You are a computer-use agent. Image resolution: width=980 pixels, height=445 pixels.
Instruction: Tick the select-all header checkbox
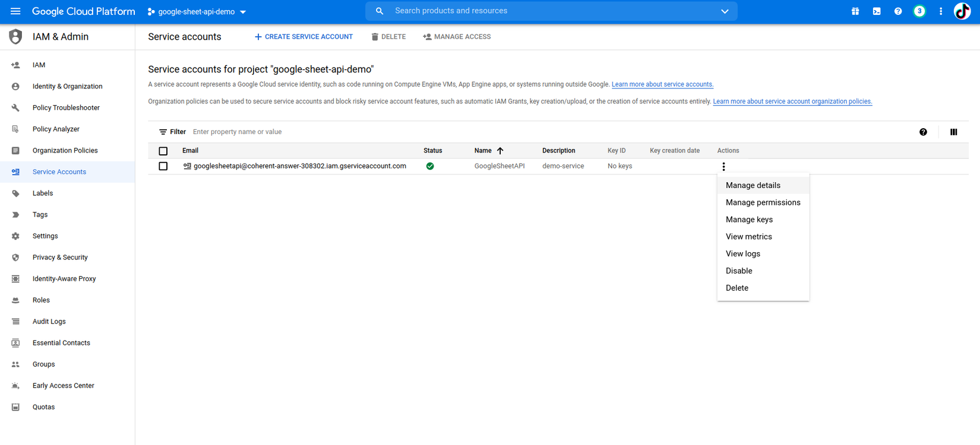point(163,151)
